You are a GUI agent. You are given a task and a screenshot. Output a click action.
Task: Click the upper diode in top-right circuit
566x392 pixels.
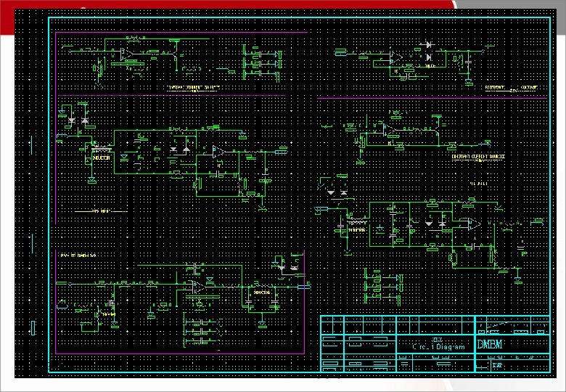[x=428, y=45]
